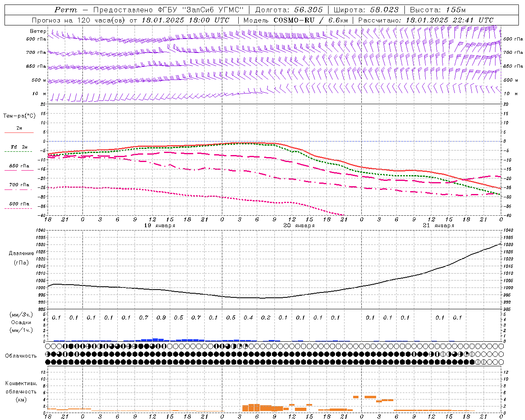Screen dimensions: 525x420
Task: Click the "19 января" date label
Action: 160,226
